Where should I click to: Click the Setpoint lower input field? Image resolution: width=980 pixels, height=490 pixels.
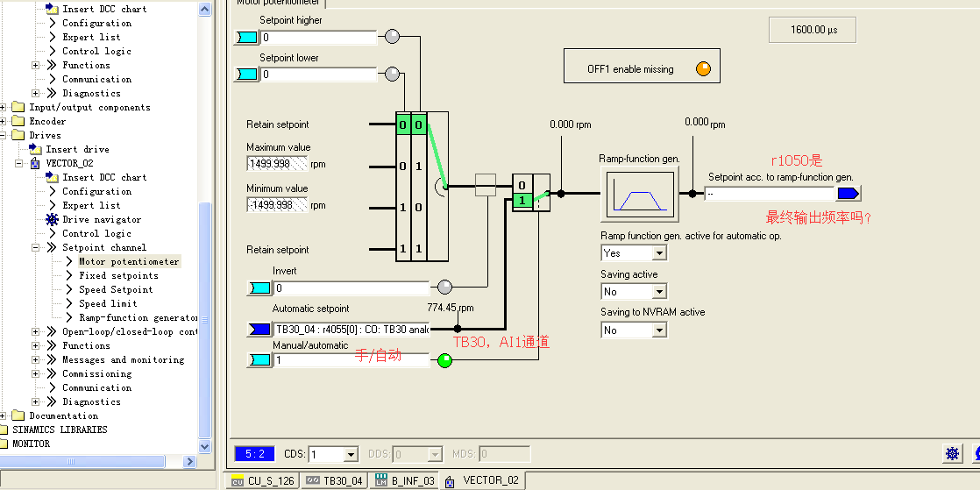click(x=318, y=75)
